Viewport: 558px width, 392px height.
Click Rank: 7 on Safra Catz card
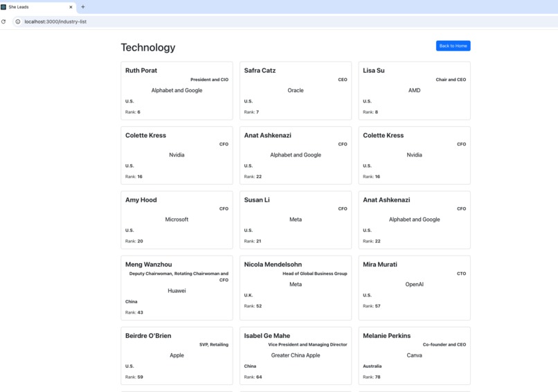coord(251,112)
